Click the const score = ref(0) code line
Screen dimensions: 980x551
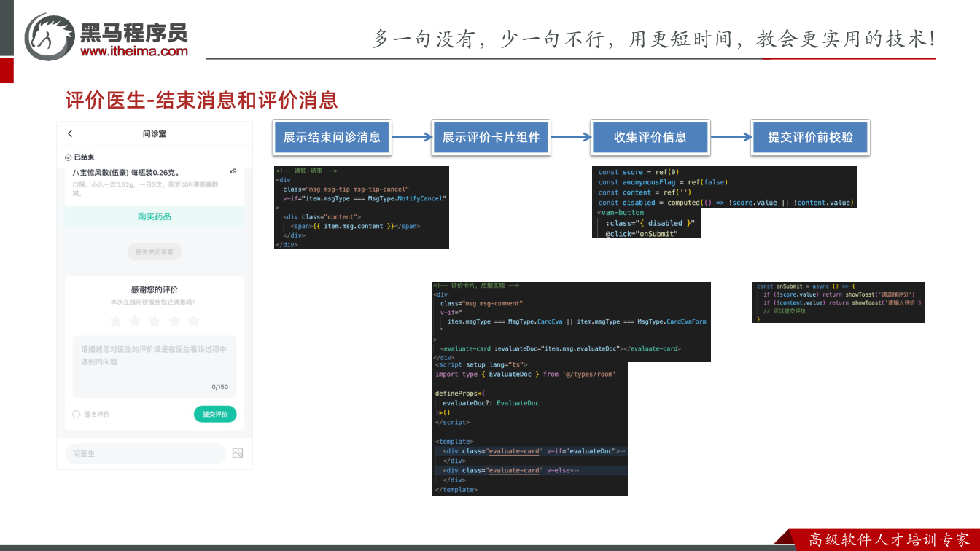coord(639,172)
